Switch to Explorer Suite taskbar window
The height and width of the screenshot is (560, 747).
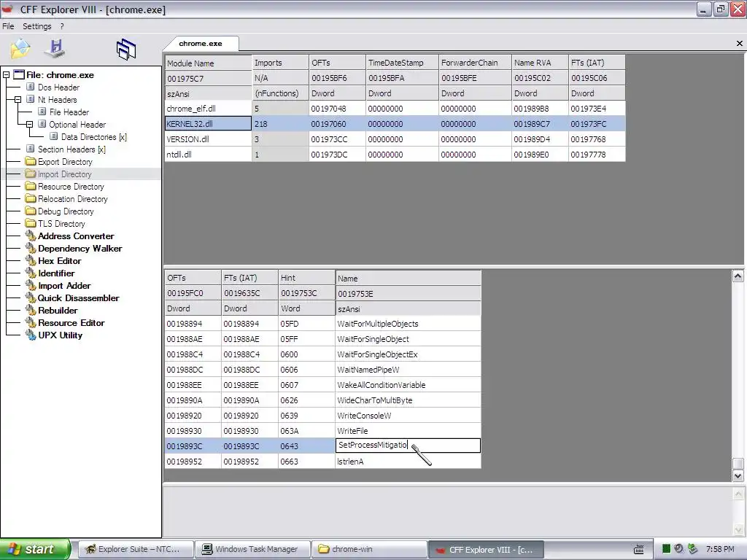tap(135, 549)
